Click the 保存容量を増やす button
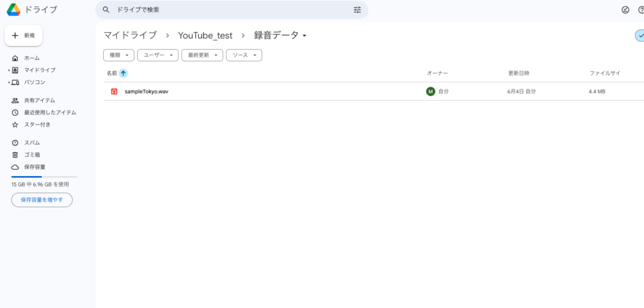This screenshot has height=308, width=644. tap(42, 200)
